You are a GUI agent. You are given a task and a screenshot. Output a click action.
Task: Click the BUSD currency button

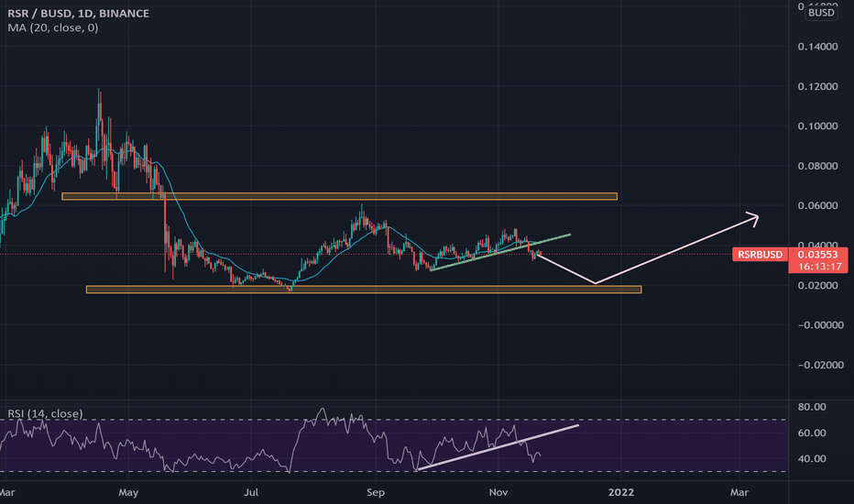821,12
